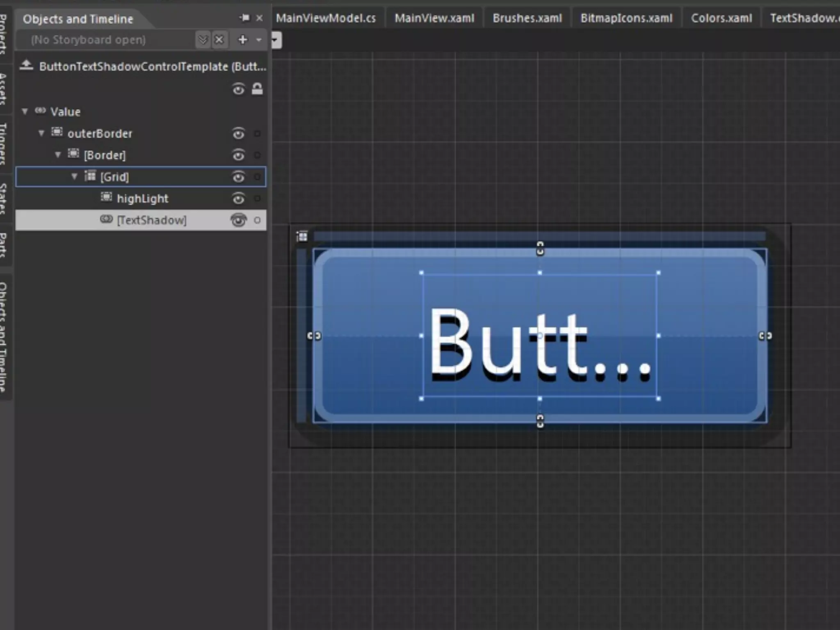Image resolution: width=840 pixels, height=630 pixels.
Task: Click the grid layout icon on artboard
Action: pos(302,237)
